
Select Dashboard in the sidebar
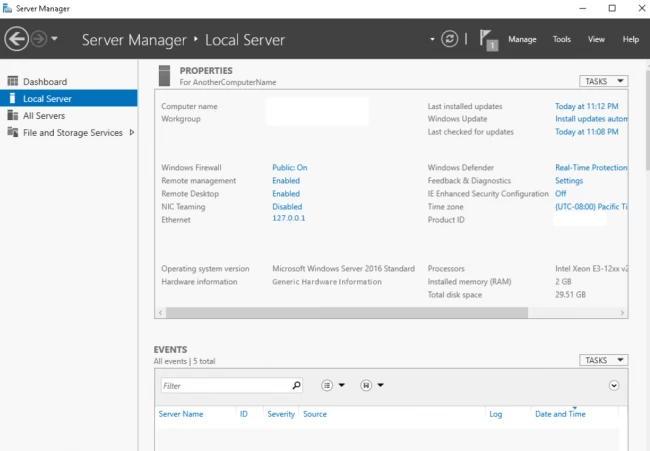69,81
